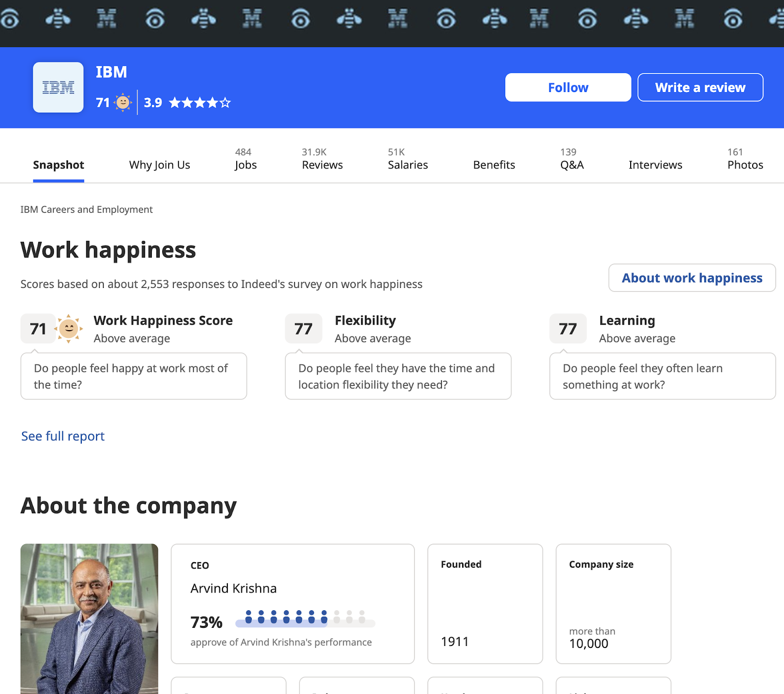Select the Benefits tab

[494, 165]
